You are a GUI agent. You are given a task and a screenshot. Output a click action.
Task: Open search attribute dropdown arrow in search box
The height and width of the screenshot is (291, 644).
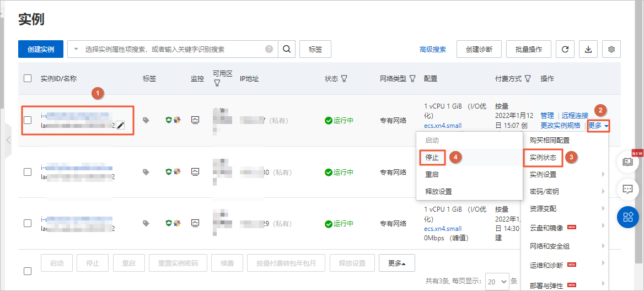76,49
